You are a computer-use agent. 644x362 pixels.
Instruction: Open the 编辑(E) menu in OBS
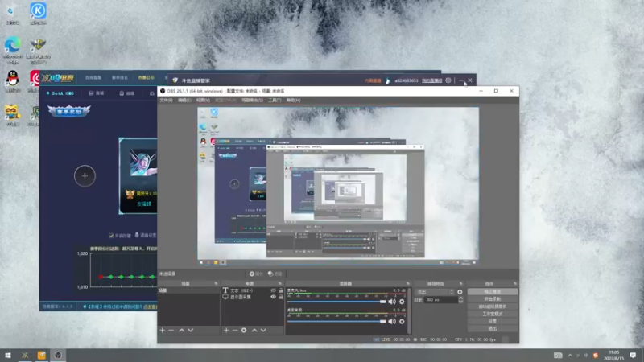(x=184, y=100)
